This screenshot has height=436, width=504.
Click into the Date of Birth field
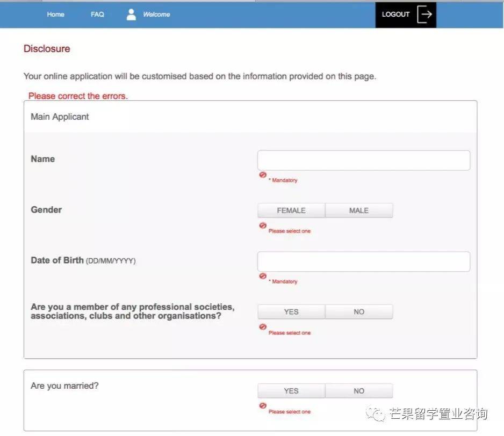(363, 261)
